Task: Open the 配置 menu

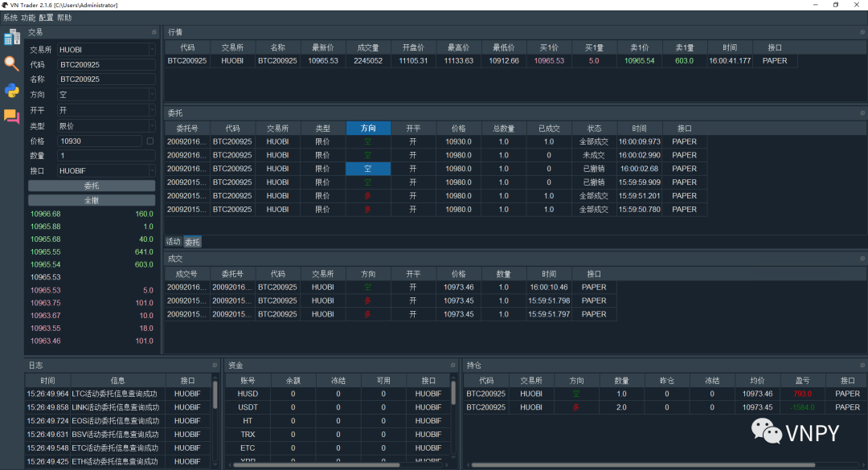Action: point(46,17)
